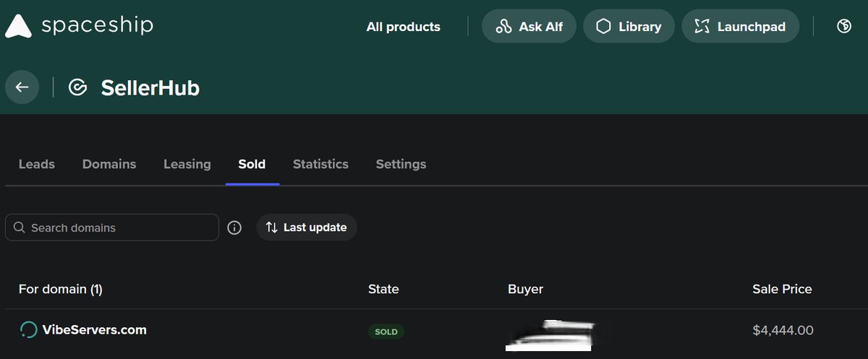Image resolution: width=868 pixels, height=359 pixels.
Task: Open the Launchpad
Action: (740, 27)
